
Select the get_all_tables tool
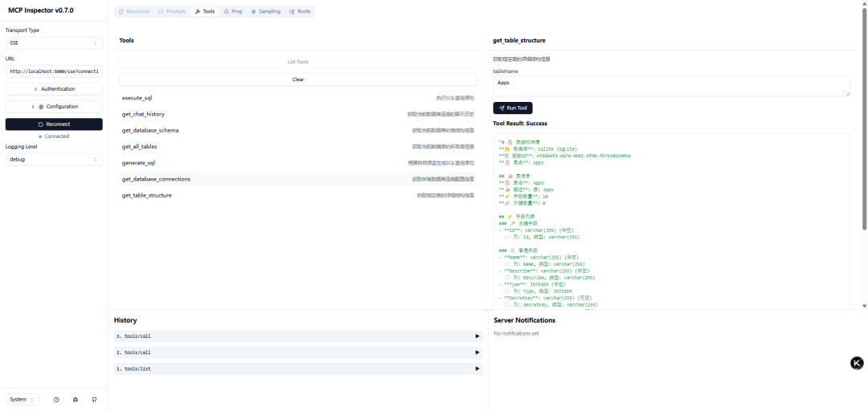pyautogui.click(x=298, y=147)
